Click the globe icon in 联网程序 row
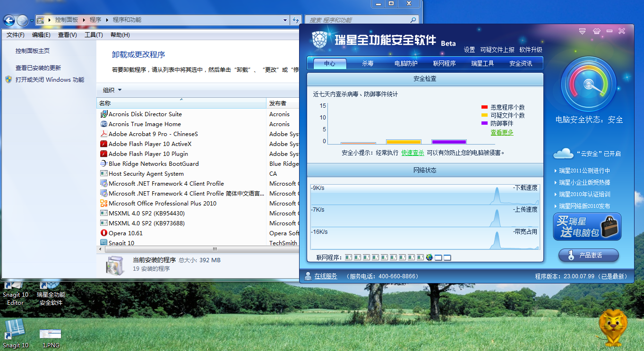The height and width of the screenshot is (351, 644). pyautogui.click(x=429, y=257)
